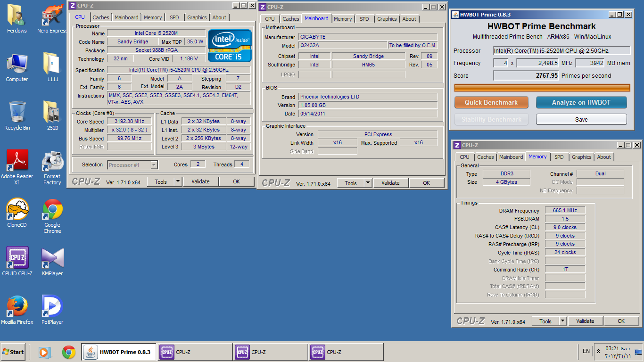Click Tools button in CPU window

click(x=161, y=181)
